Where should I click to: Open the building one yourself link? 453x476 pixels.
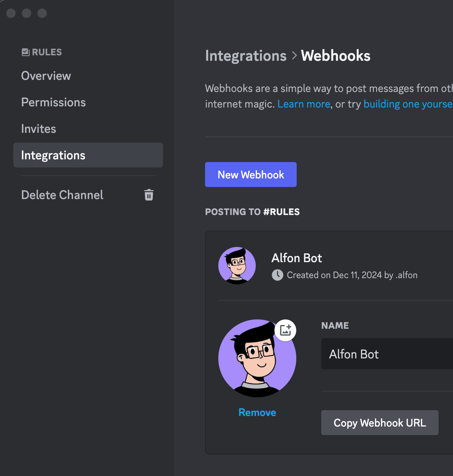407,104
